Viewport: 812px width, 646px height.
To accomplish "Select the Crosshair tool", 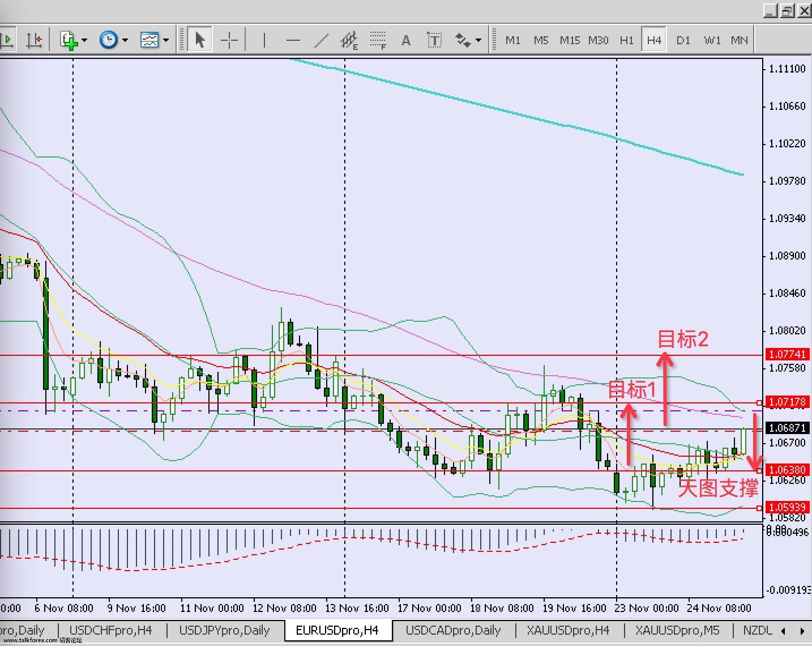I will 229,40.
